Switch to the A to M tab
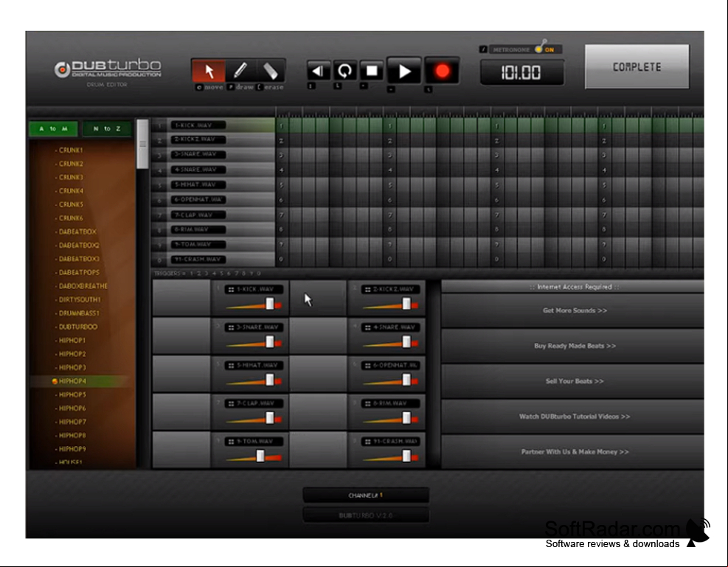The height and width of the screenshot is (567, 728). coord(53,128)
